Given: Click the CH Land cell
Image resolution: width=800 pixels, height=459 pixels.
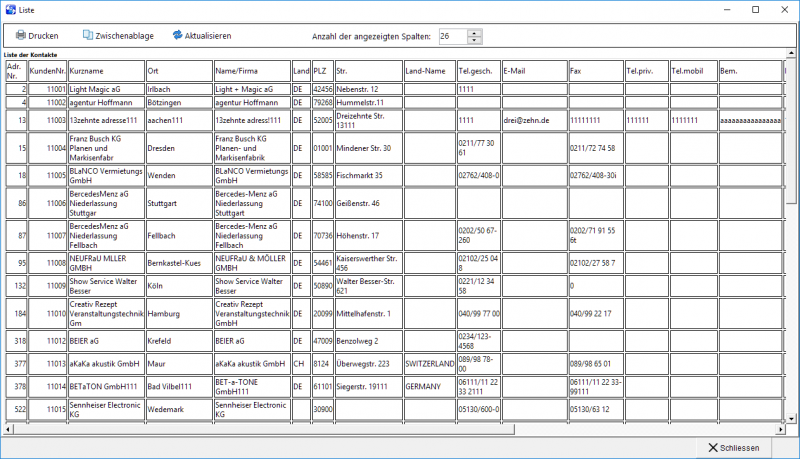Looking at the screenshot, I should [302, 364].
